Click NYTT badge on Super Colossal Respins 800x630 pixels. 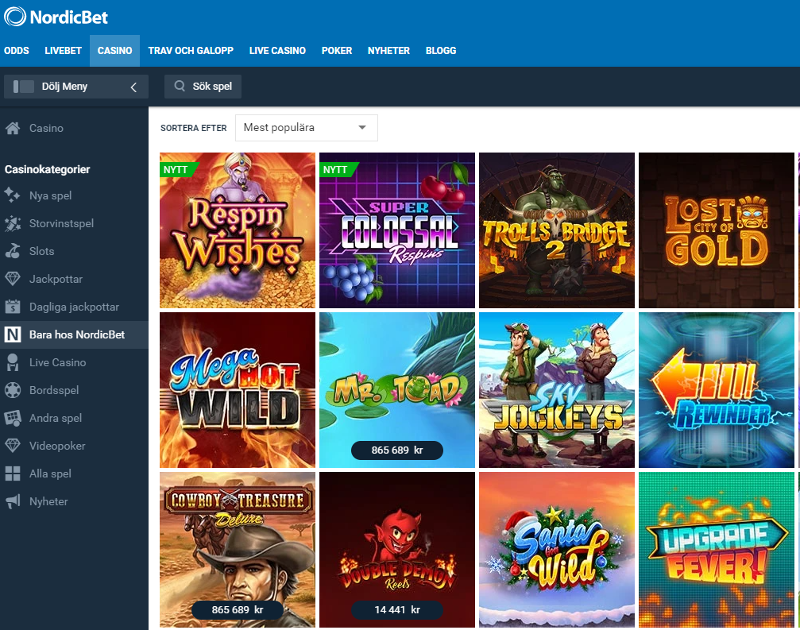pyautogui.click(x=337, y=169)
